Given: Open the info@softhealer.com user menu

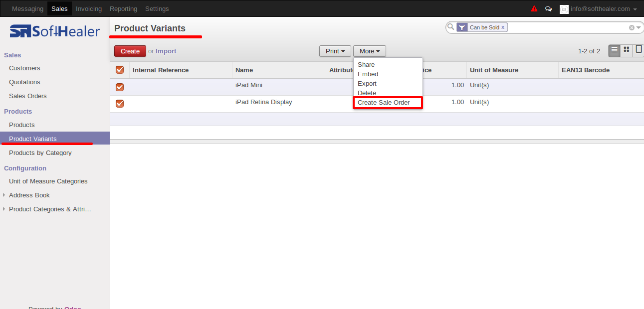Looking at the screenshot, I should tap(604, 9).
